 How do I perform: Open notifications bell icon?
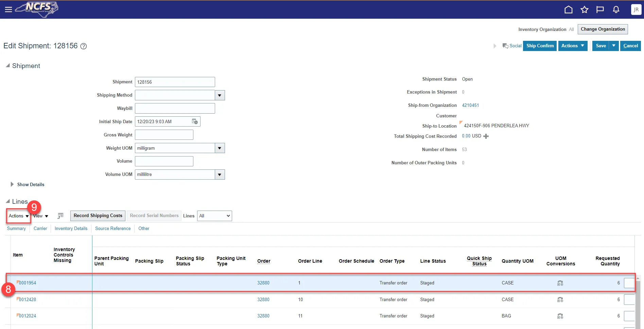[616, 10]
